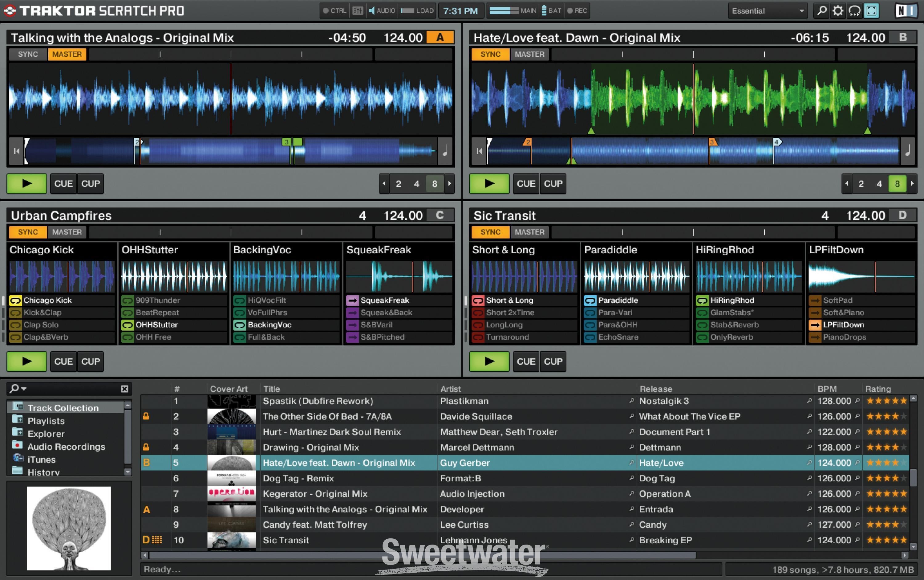This screenshot has width=924, height=580.
Task: Click CUP on Deck C
Action: click(x=91, y=361)
